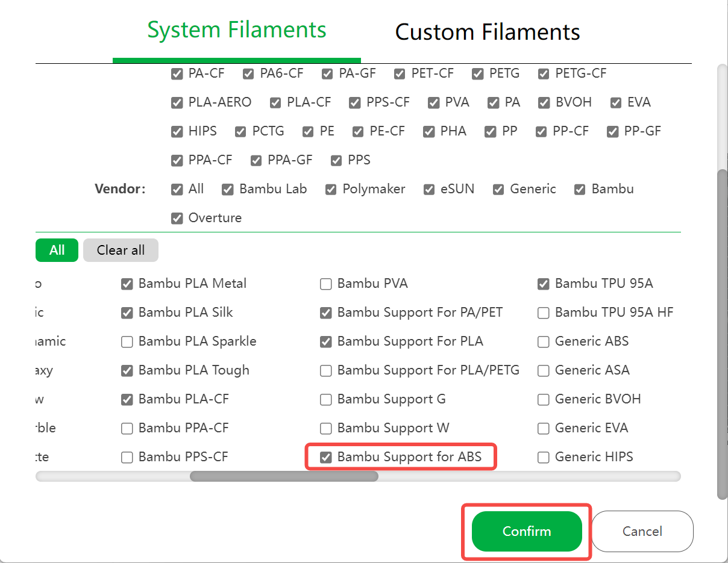
Task: Toggle the PP-CF type checkbox
Action: click(541, 131)
